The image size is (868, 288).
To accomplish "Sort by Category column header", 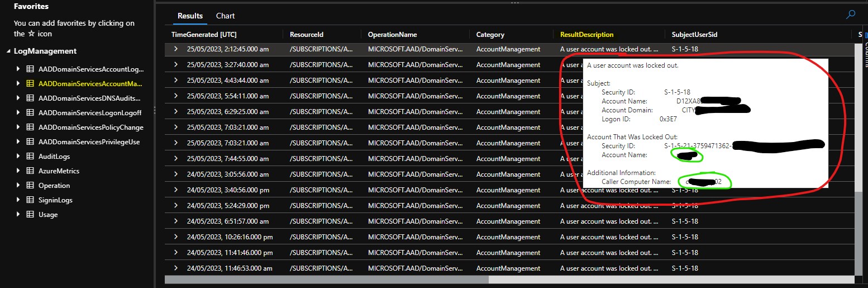I will pos(490,35).
